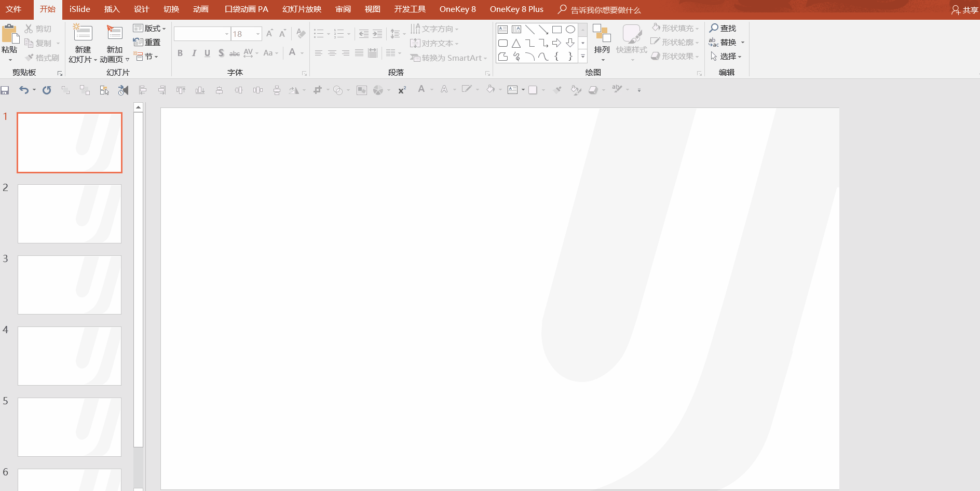This screenshot has width=980, height=491.
Task: Click the Save icon in quick access toolbar
Action: (x=5, y=90)
